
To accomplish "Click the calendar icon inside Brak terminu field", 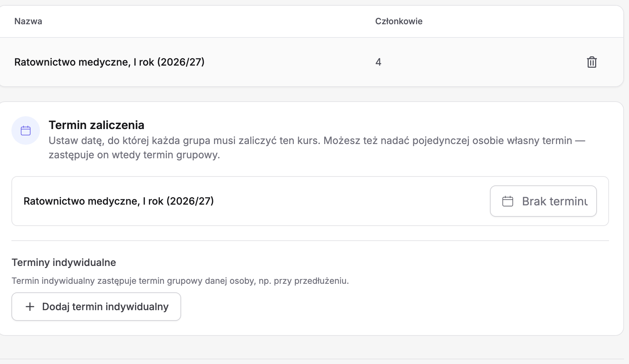I will tap(507, 201).
